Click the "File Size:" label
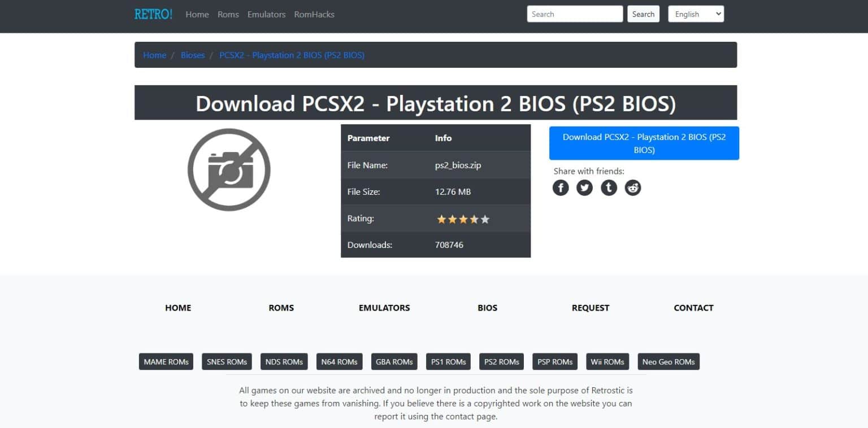Viewport: 868px width, 428px height. [x=364, y=192]
